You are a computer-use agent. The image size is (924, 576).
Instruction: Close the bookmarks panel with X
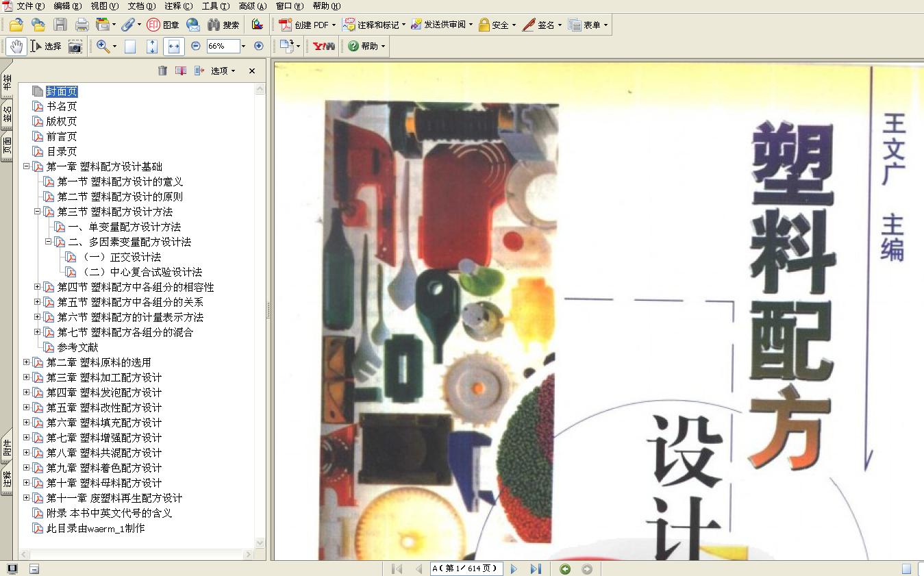click(252, 71)
